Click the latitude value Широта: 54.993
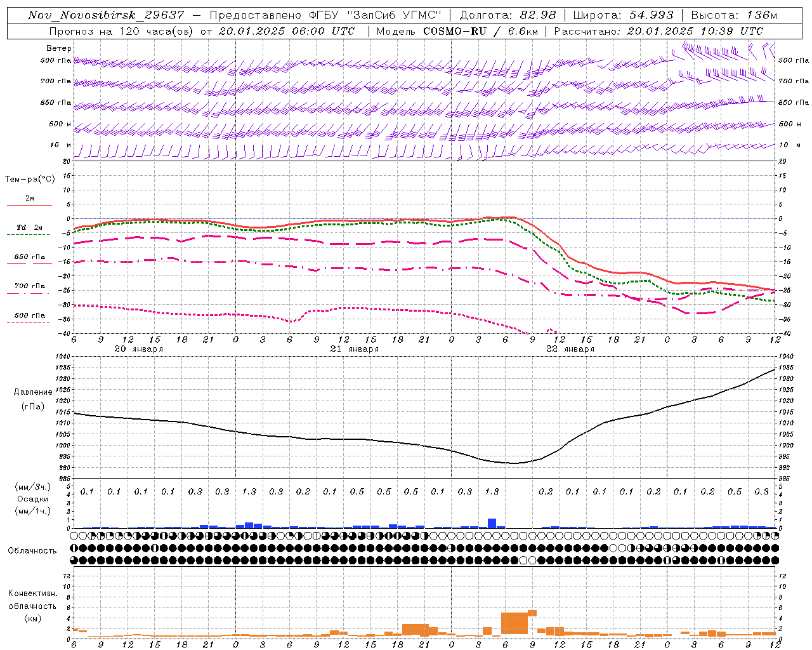 (x=623, y=15)
